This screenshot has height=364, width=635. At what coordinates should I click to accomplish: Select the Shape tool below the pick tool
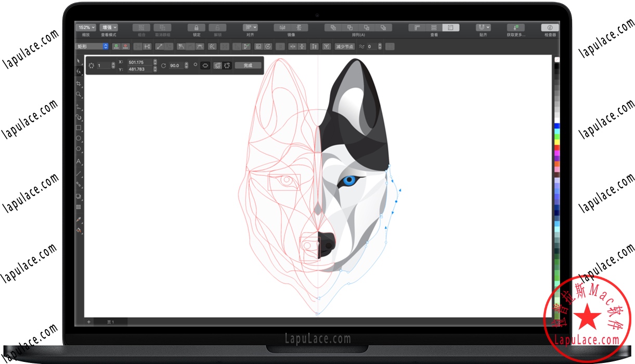79,70
